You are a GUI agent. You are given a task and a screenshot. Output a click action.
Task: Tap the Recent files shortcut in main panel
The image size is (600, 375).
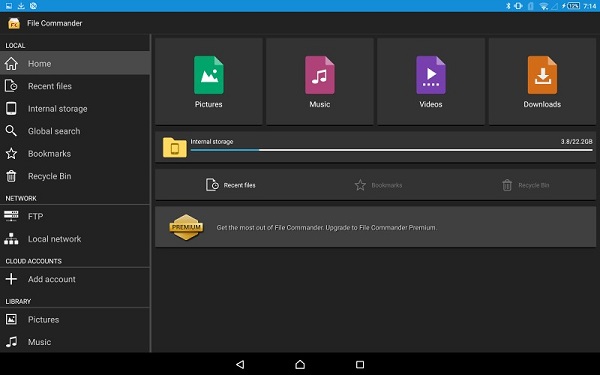(x=231, y=185)
